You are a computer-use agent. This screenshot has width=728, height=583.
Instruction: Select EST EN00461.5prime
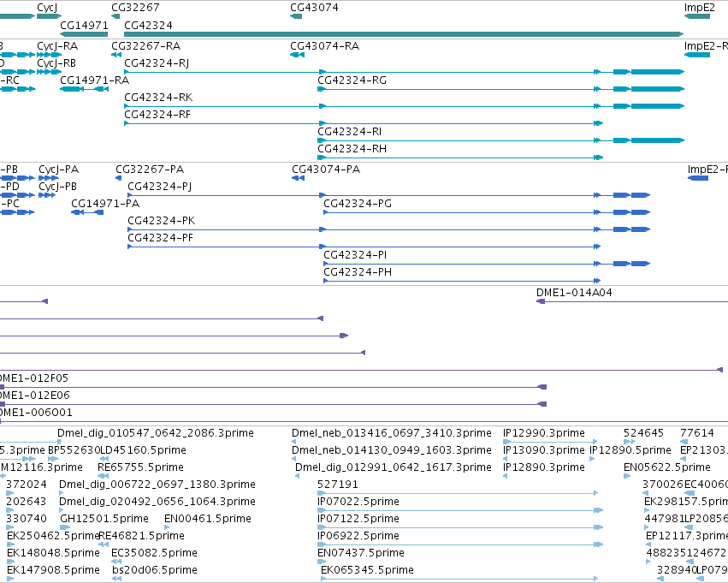click(208, 519)
